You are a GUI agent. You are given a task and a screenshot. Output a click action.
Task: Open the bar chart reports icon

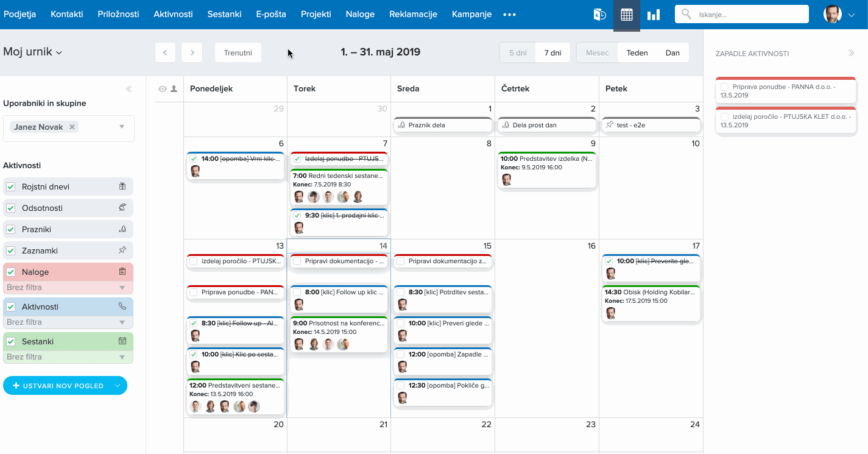tap(654, 15)
